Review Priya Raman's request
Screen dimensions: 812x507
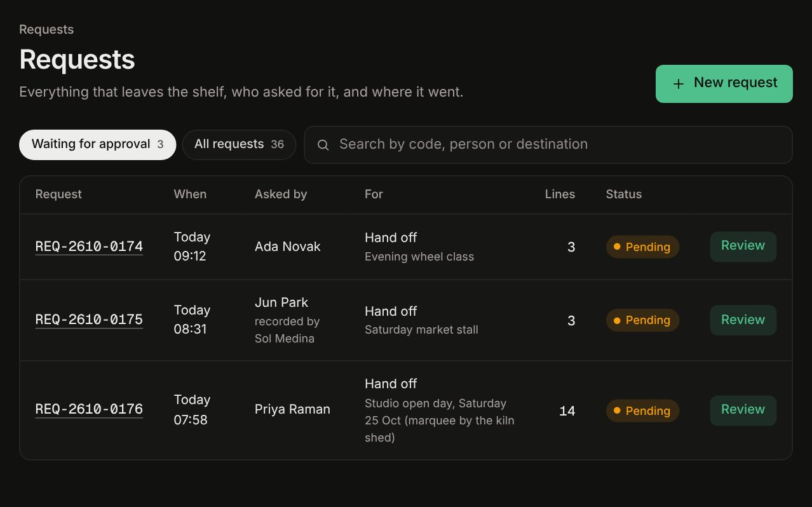click(x=743, y=410)
